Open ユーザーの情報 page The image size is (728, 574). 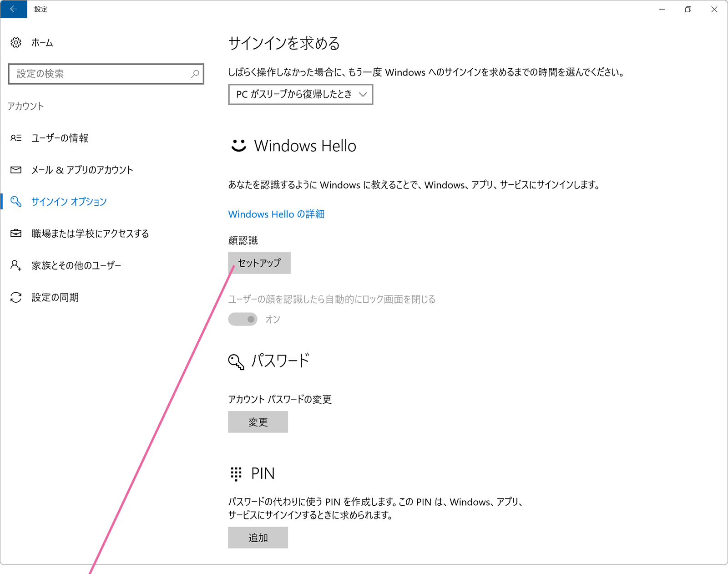(x=60, y=138)
